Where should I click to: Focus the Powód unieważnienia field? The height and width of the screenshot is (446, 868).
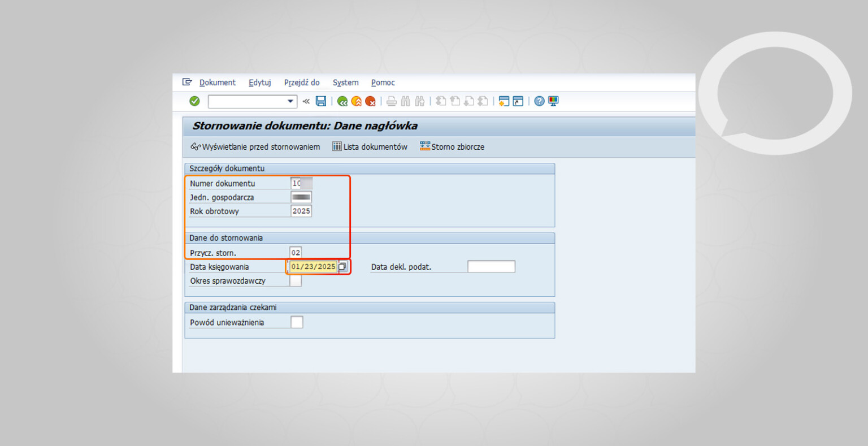click(x=297, y=322)
